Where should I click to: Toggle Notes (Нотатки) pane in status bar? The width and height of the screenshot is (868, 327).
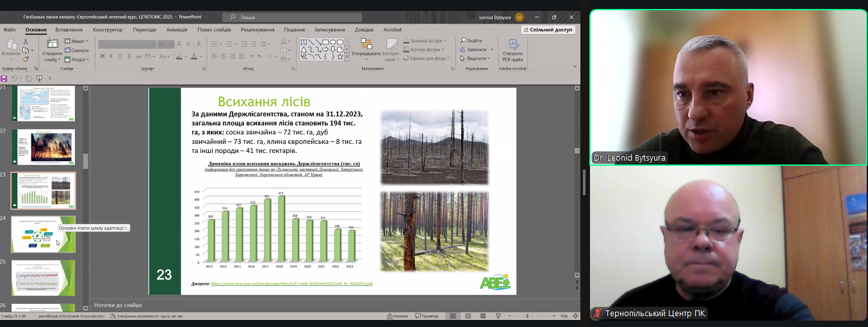coord(398,316)
